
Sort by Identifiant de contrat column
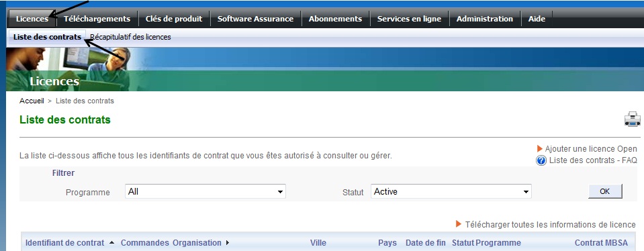pyautogui.click(x=65, y=243)
